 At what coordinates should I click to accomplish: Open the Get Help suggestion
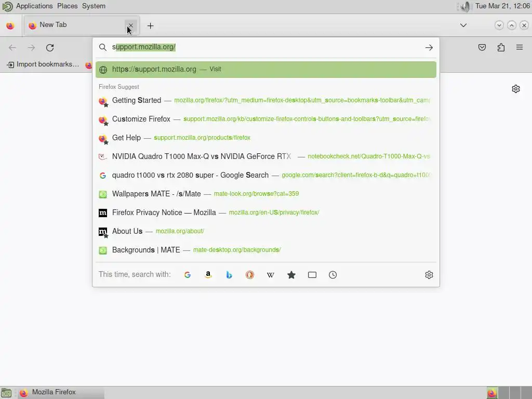coord(265,138)
